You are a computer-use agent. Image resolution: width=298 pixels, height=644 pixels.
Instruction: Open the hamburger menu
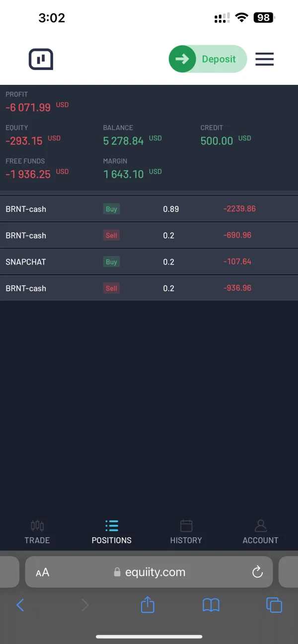[x=265, y=60]
